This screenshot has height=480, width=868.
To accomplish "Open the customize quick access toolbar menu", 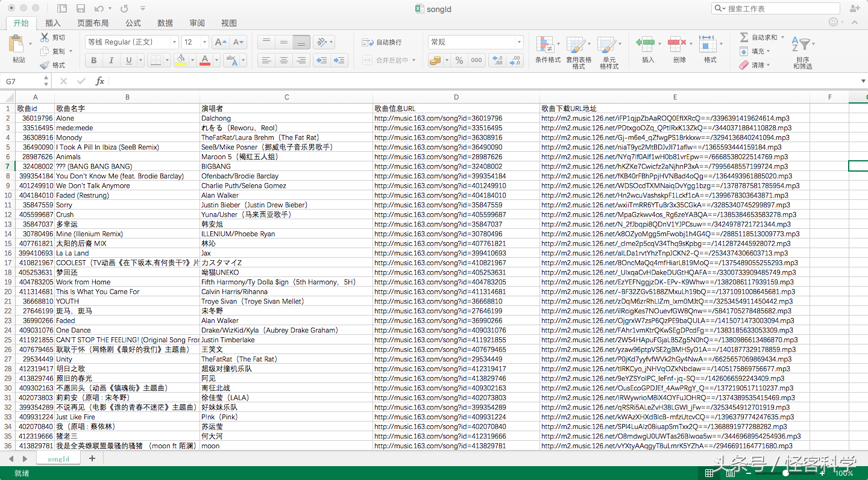I will pyautogui.click(x=142, y=9).
